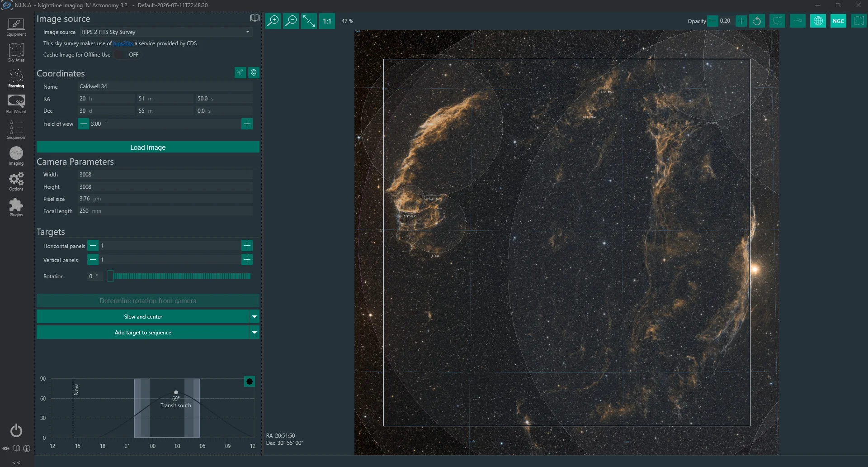This screenshot has height=467, width=868.
Task: Click the RA hours field
Action: pos(106,99)
